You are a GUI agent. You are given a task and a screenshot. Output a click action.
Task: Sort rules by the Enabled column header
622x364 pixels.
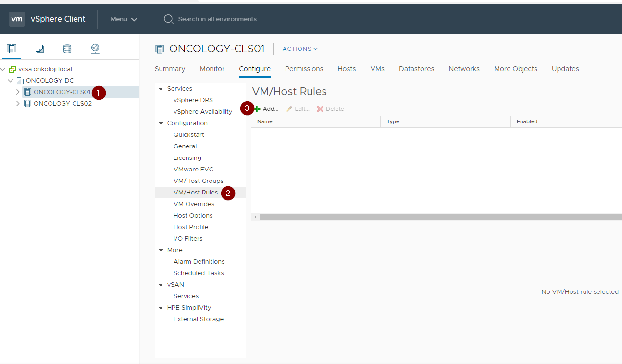566,122
